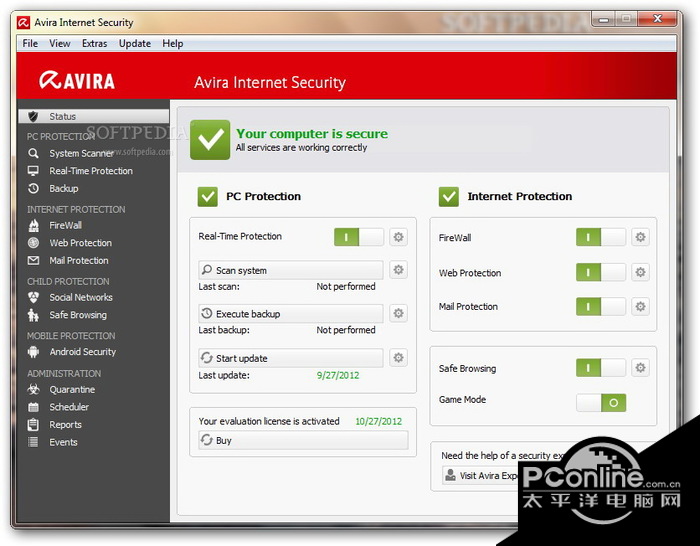Click the Execute backup button

pos(291,314)
